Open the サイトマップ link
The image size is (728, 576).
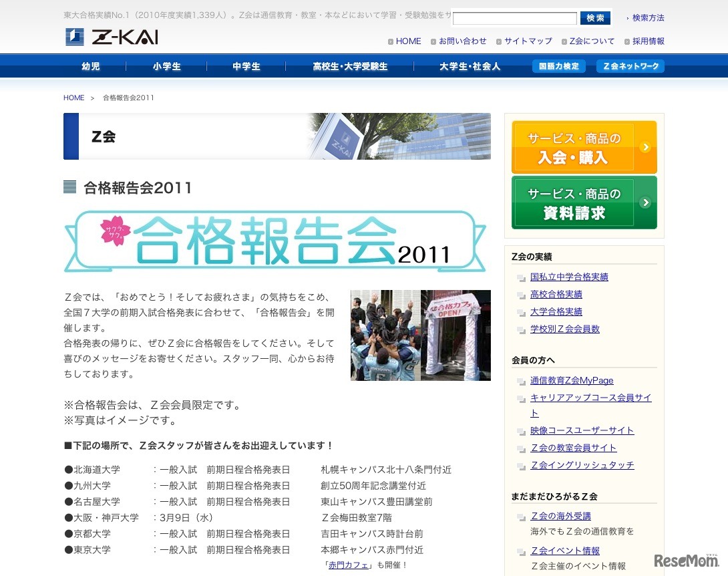tap(527, 41)
